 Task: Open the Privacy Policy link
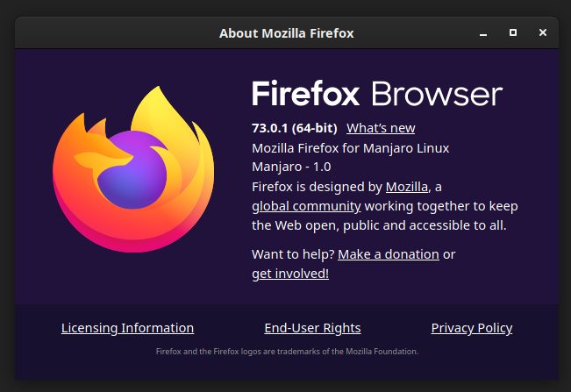pos(472,328)
